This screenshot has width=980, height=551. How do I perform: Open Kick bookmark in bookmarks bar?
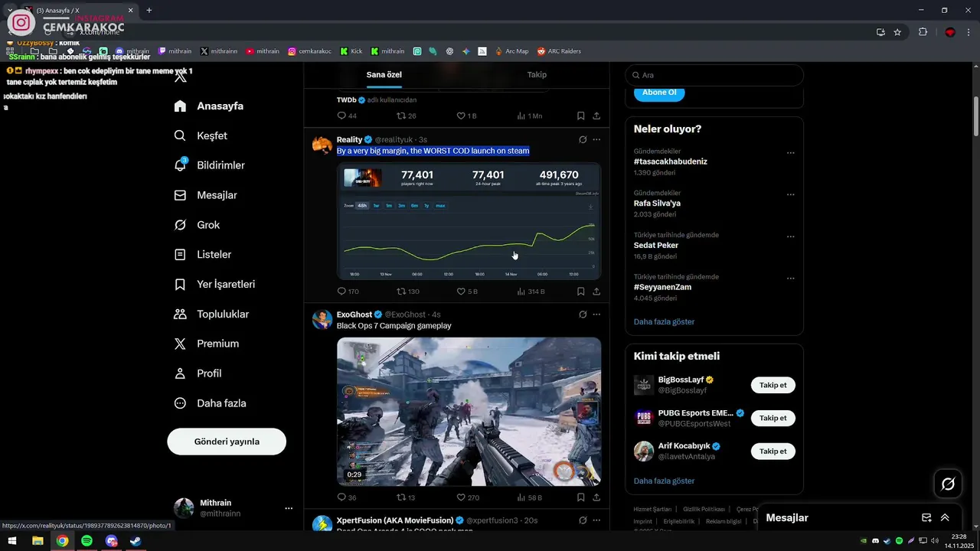pyautogui.click(x=351, y=51)
